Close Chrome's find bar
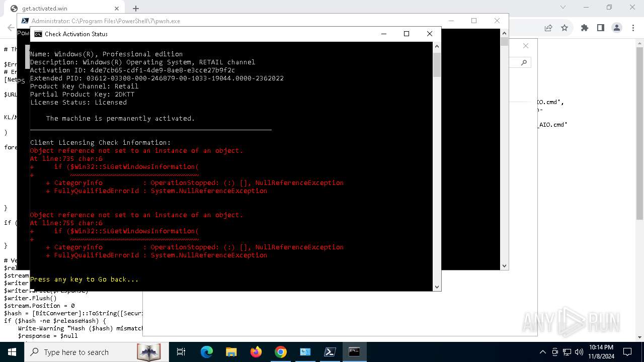 (x=526, y=46)
